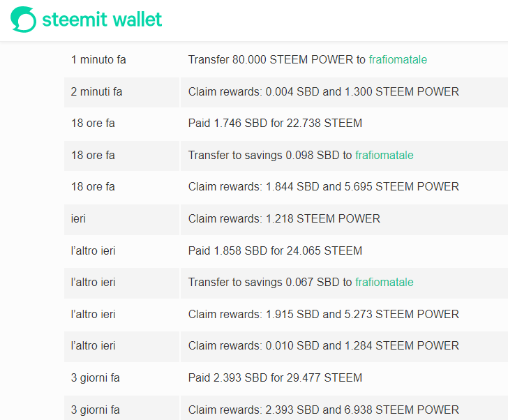Open frafiomatale link in STEEM POWER transfer
The height and width of the screenshot is (420, 508).
pos(398,59)
